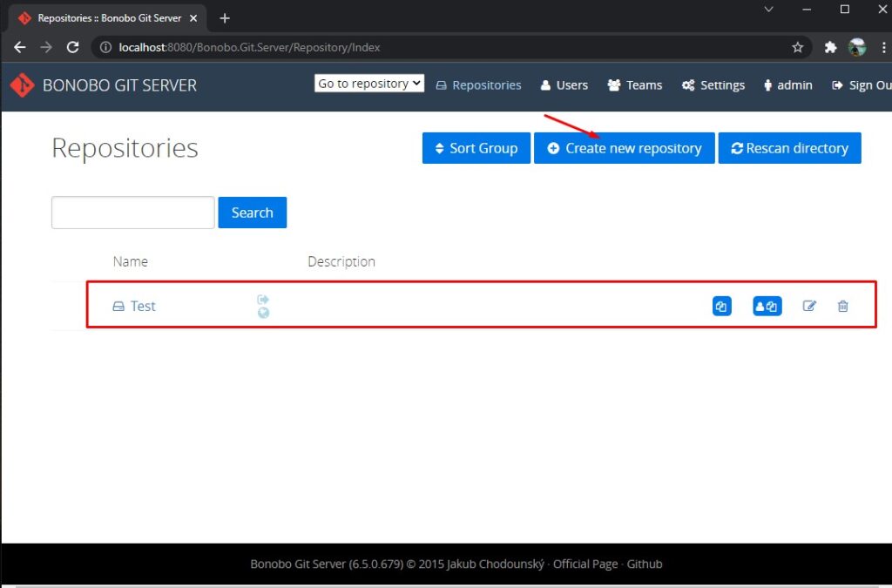Click the globe icon next to Test
Viewport: 892px width, 588px height.
coord(263,313)
